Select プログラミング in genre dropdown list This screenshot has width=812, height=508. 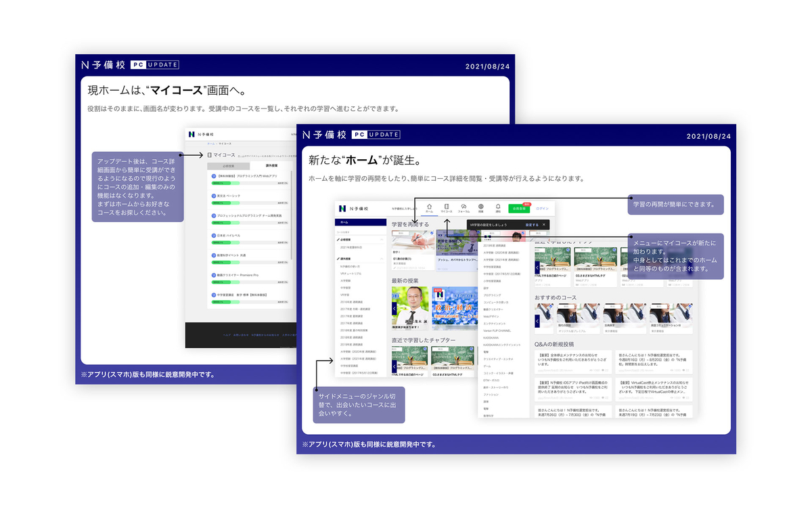point(493,295)
